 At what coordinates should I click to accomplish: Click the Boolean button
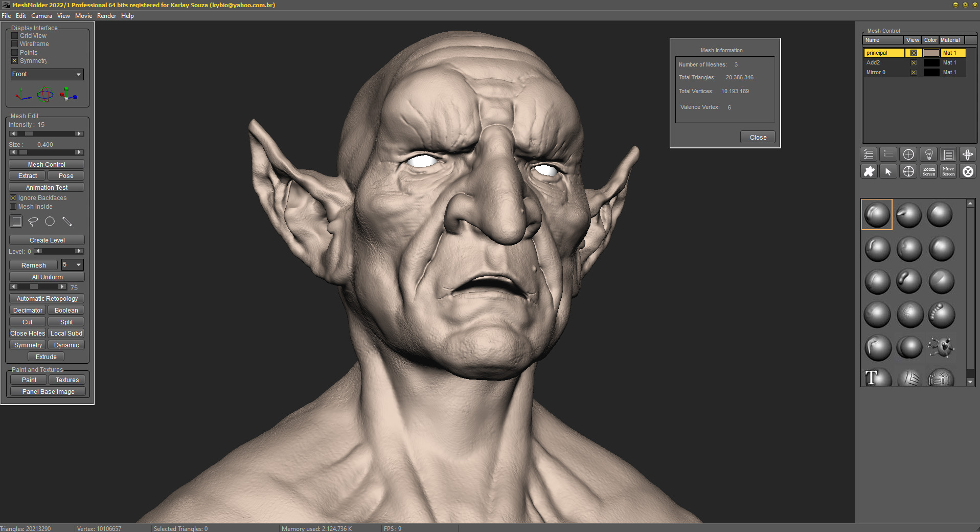[x=66, y=311]
